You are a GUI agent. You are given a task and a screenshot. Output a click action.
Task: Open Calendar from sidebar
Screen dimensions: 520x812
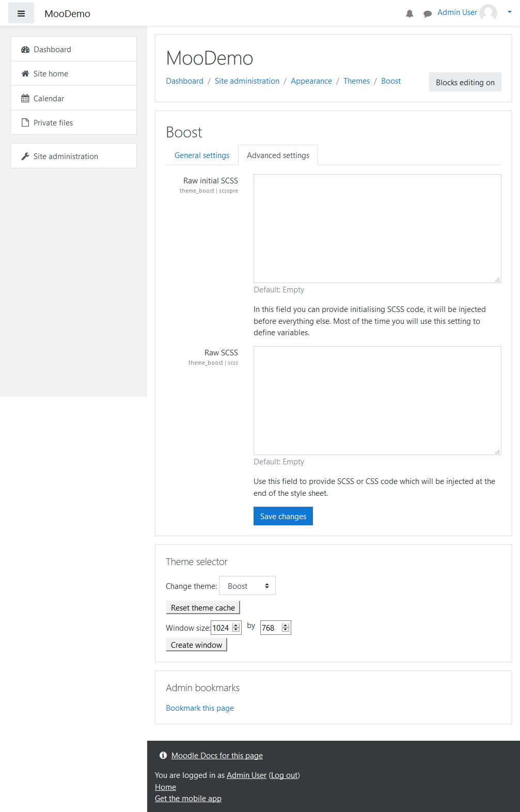(x=73, y=98)
